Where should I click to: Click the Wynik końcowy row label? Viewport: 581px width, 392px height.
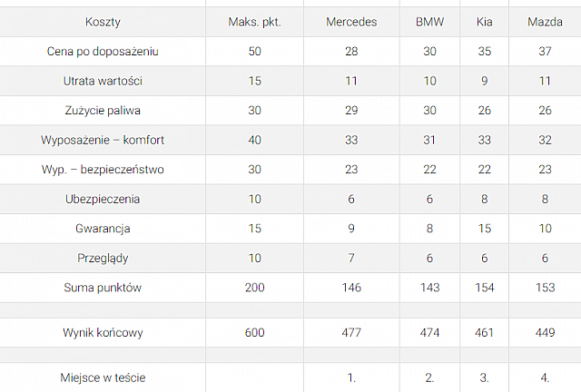(103, 333)
